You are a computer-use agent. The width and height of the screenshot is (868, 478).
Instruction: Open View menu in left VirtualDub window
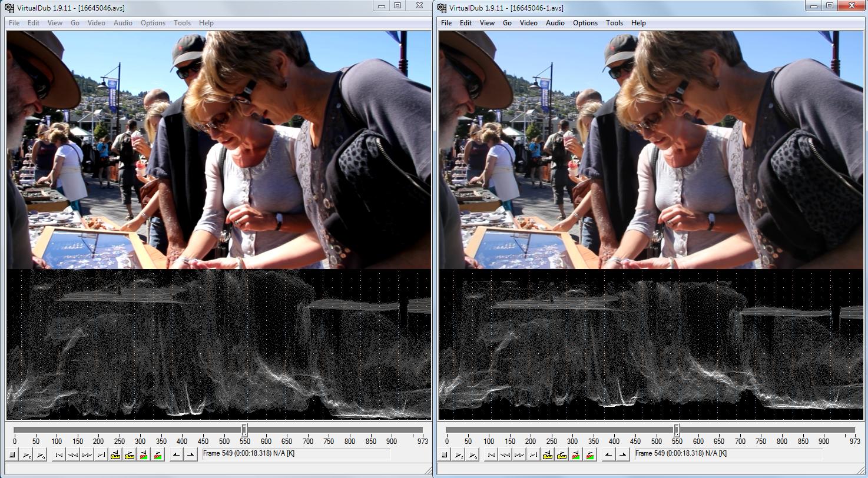tap(55, 23)
